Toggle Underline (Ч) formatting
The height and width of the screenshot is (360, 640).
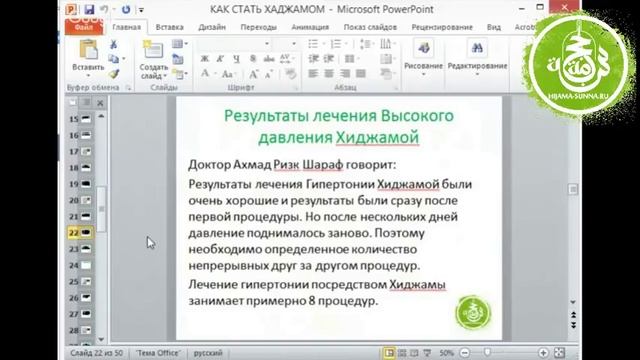pyautogui.click(x=236, y=59)
